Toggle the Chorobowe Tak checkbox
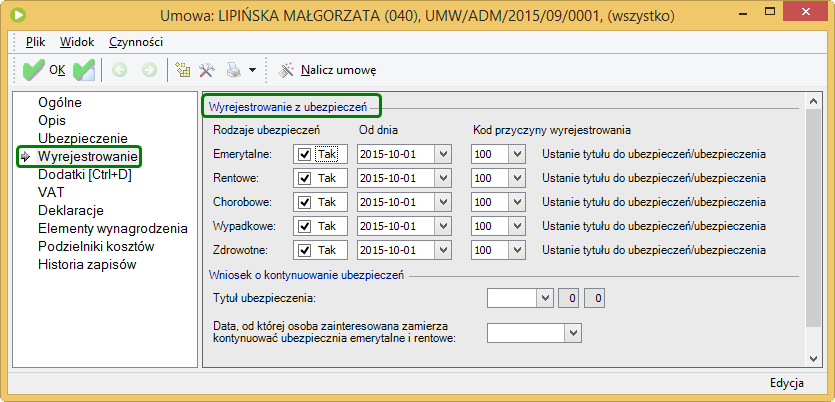The image size is (835, 402). coord(305,202)
